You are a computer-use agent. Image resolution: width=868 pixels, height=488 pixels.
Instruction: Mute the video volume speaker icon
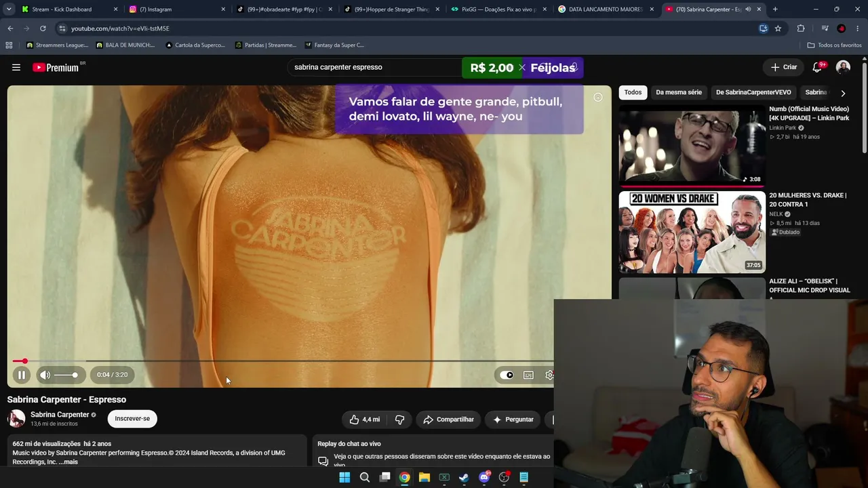tap(45, 375)
